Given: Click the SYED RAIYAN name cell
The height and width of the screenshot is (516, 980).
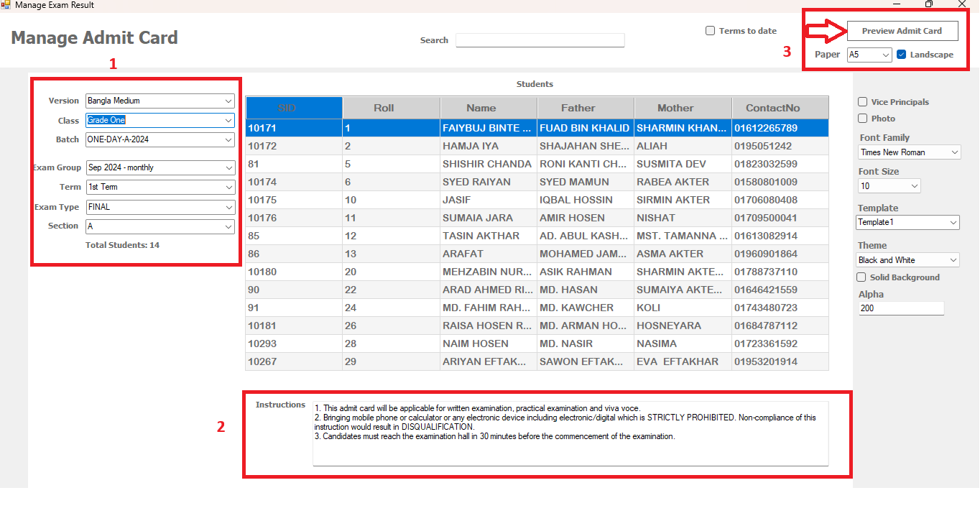Looking at the screenshot, I should coord(489,182).
